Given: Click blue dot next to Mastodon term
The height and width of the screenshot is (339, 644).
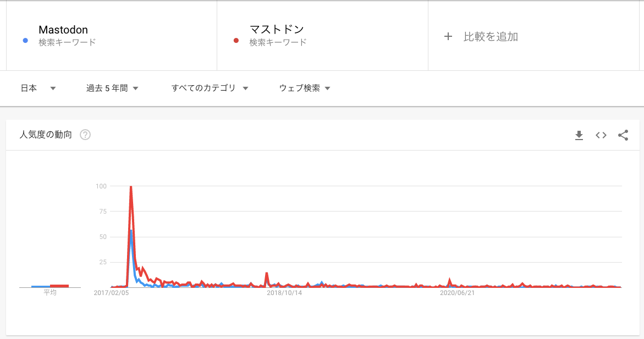Looking at the screenshot, I should 25,40.
